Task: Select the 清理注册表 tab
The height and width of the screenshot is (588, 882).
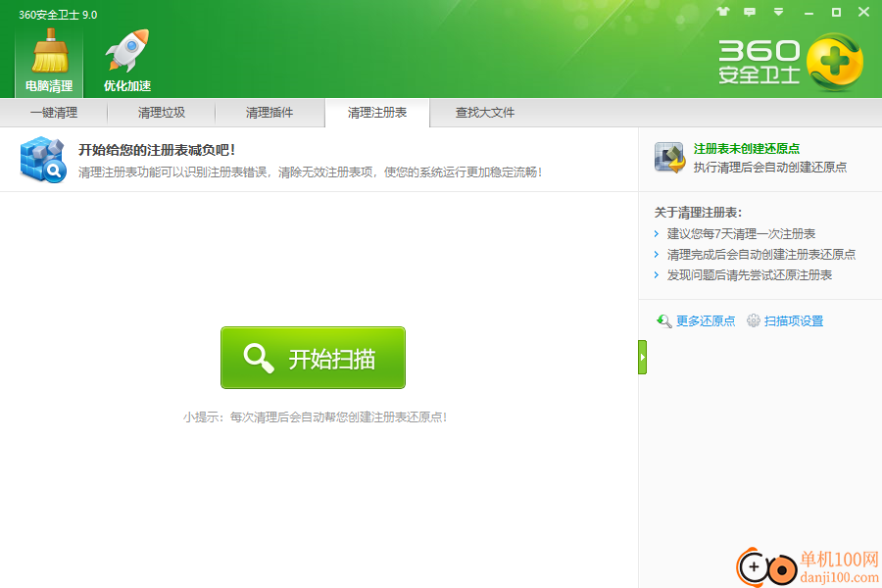Action: pyautogui.click(x=377, y=113)
